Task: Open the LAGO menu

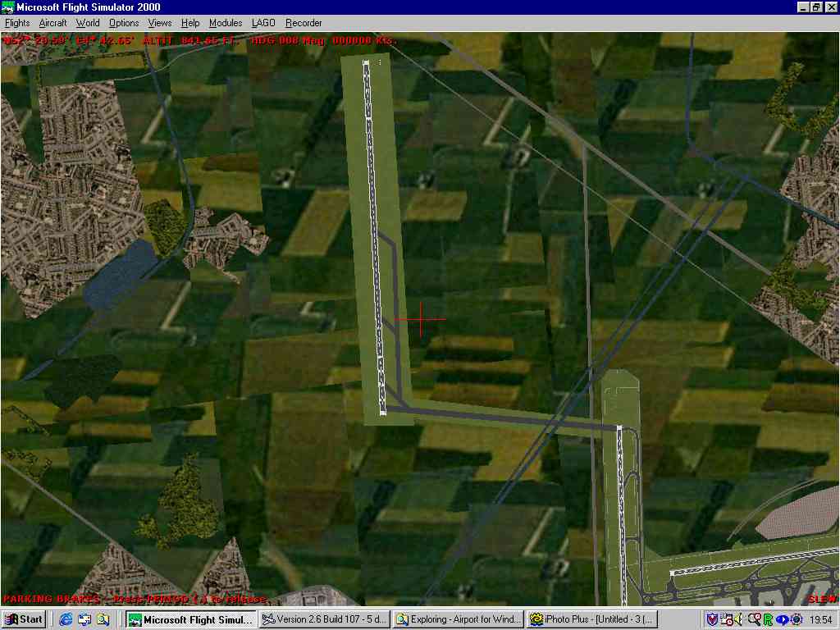Action: click(263, 23)
